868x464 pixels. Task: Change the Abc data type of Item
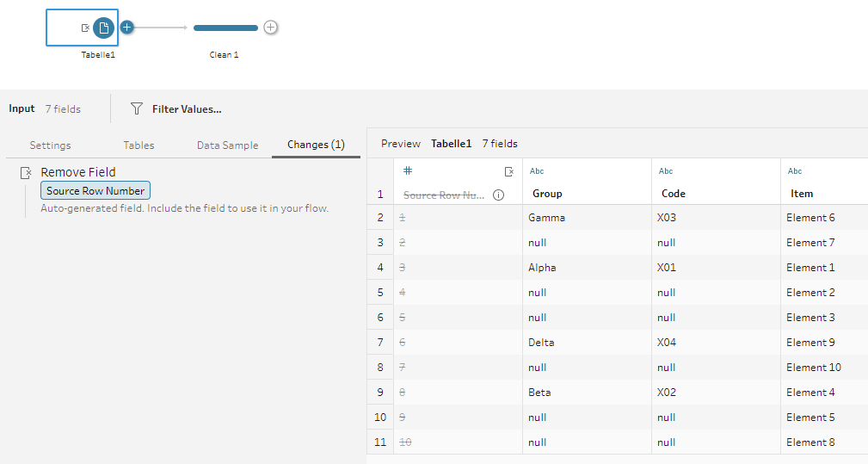click(795, 171)
